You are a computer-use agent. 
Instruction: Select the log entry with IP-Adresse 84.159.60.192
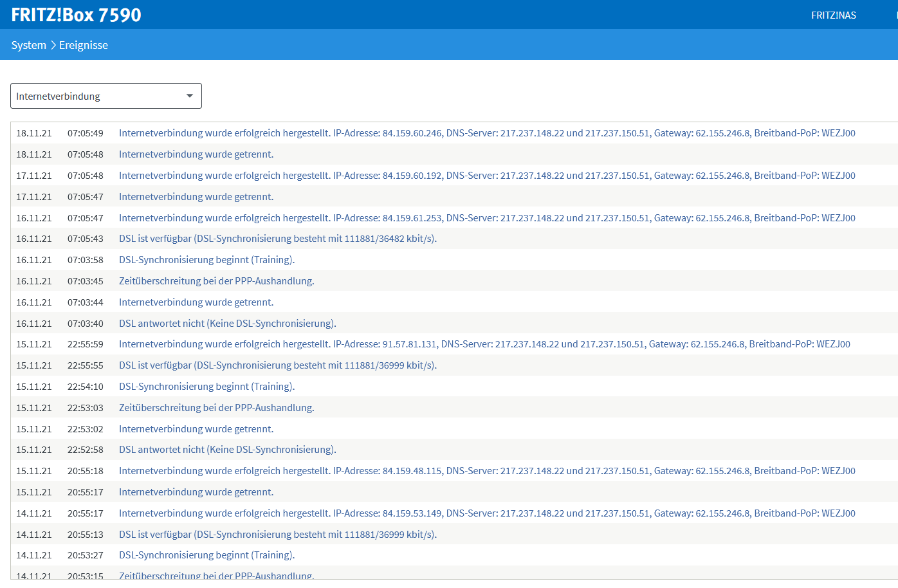(x=486, y=176)
